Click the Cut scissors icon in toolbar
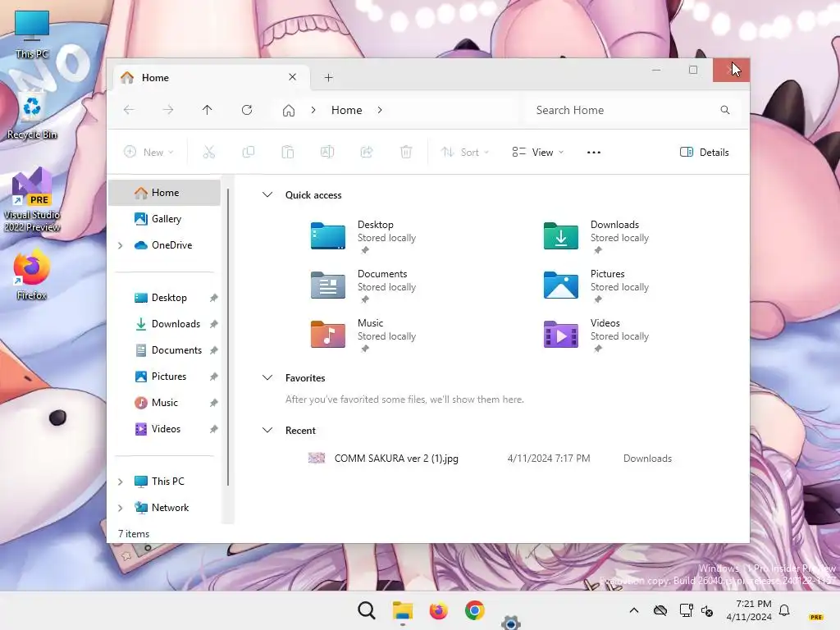Image resolution: width=840 pixels, height=630 pixels. (209, 152)
